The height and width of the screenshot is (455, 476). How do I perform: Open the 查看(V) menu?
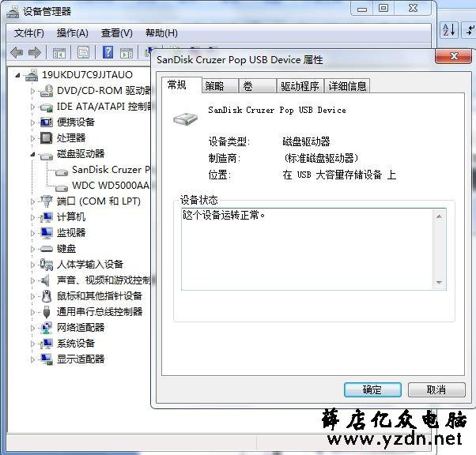click(x=117, y=32)
